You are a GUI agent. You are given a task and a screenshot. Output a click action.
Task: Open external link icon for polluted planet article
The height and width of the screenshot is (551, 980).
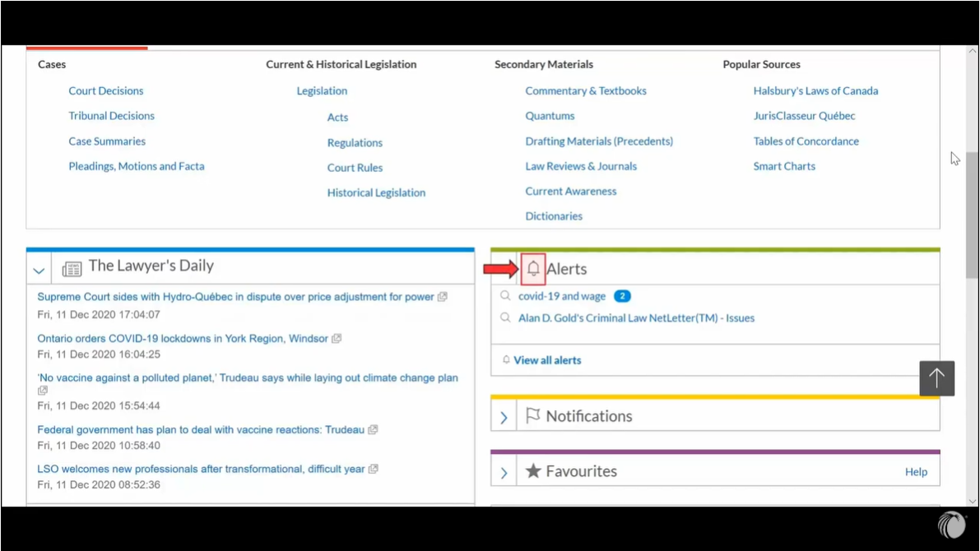click(x=43, y=391)
